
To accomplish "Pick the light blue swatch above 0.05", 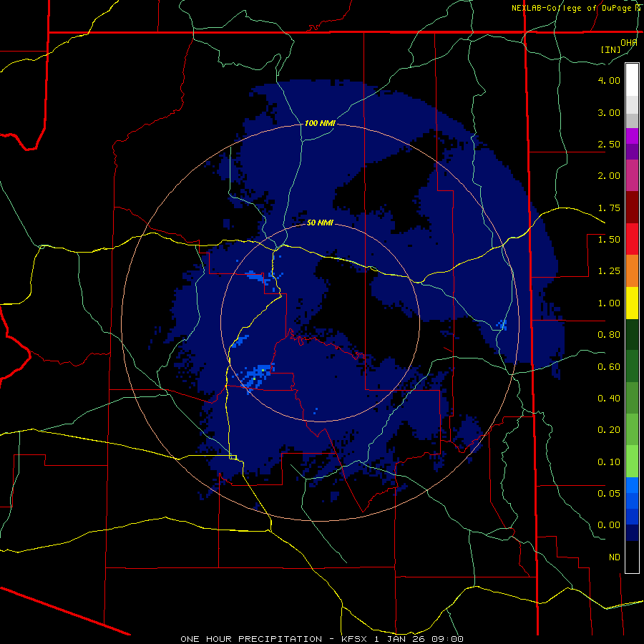I will tap(632, 485).
